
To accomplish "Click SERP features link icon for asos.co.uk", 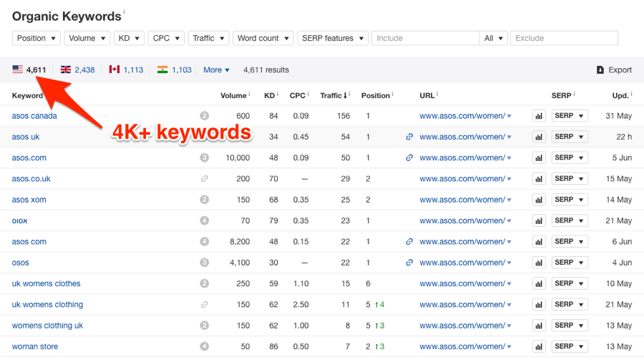I will 204,179.
